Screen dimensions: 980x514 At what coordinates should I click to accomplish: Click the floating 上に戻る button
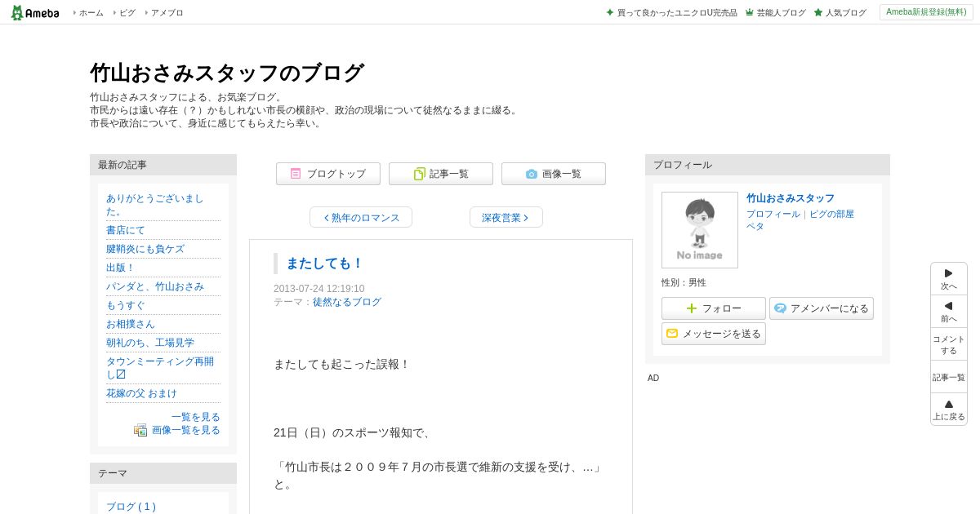tap(949, 410)
